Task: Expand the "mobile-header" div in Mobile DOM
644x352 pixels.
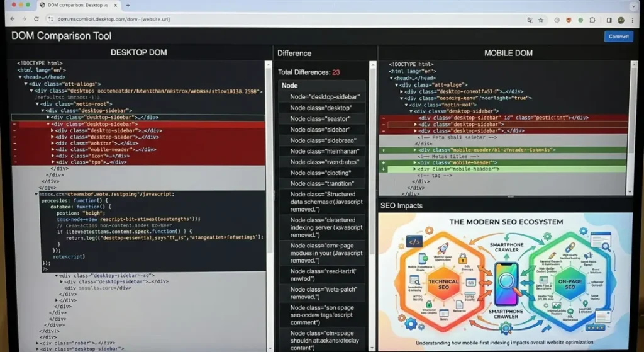Action: pyautogui.click(x=415, y=163)
